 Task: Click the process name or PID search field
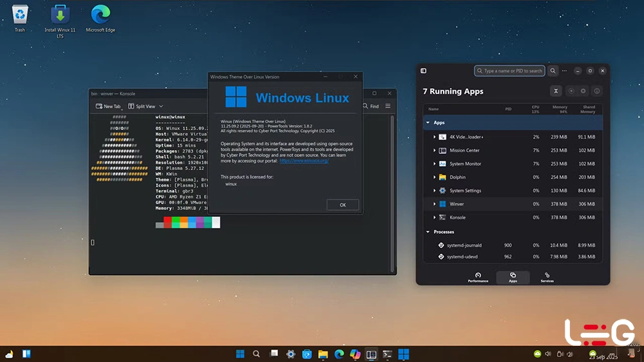(509, 71)
